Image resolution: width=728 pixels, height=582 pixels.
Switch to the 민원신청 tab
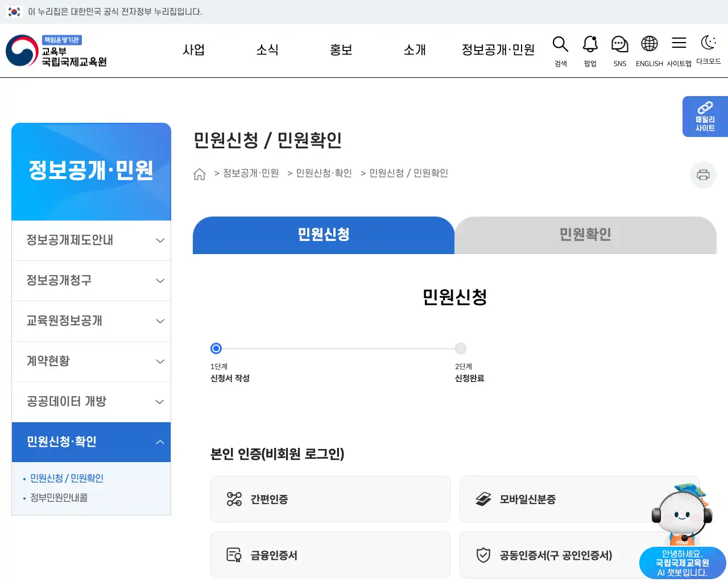click(324, 235)
